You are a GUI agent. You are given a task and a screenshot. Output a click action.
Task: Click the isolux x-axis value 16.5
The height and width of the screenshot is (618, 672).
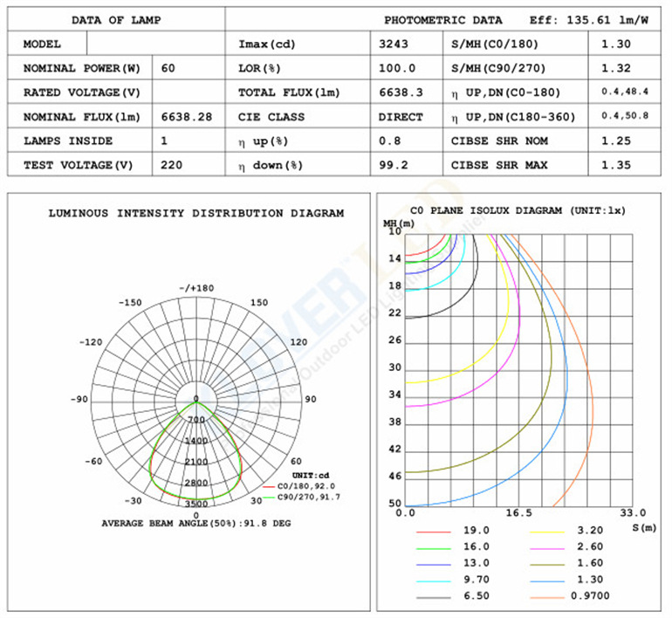519,512
